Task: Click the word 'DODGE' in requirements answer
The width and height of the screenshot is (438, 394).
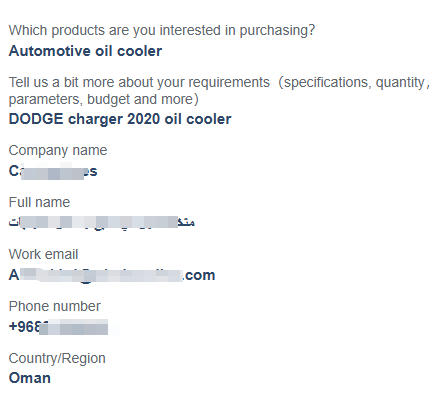Action: click(x=36, y=119)
